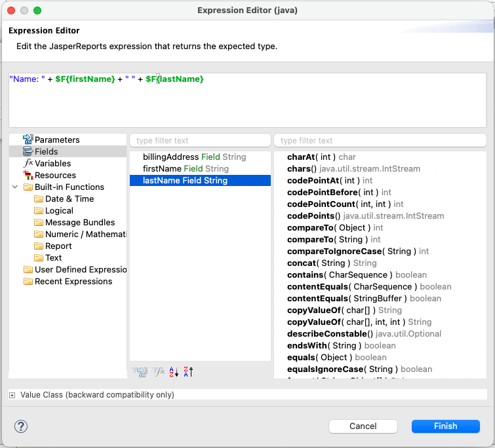Sort fields ascending A to Z

[x=174, y=371]
